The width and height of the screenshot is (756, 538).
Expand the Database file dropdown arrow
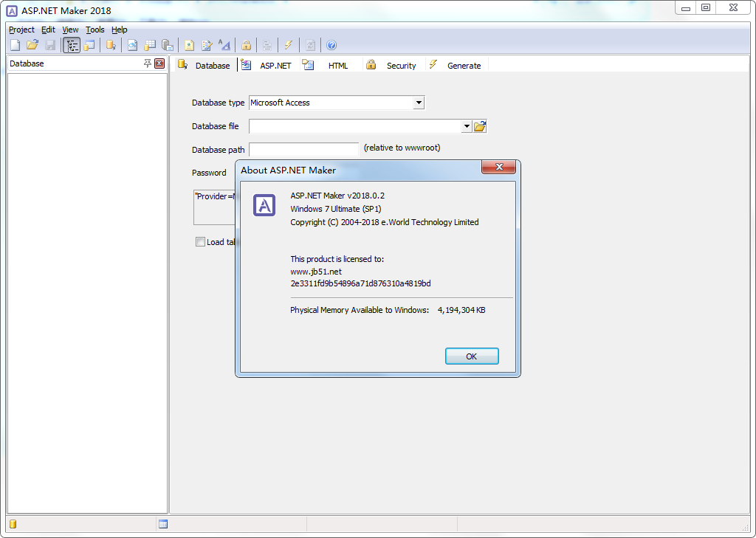click(467, 126)
